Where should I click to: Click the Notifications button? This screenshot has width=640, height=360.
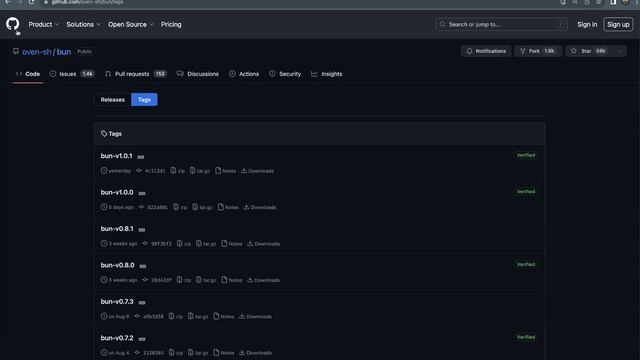486,51
